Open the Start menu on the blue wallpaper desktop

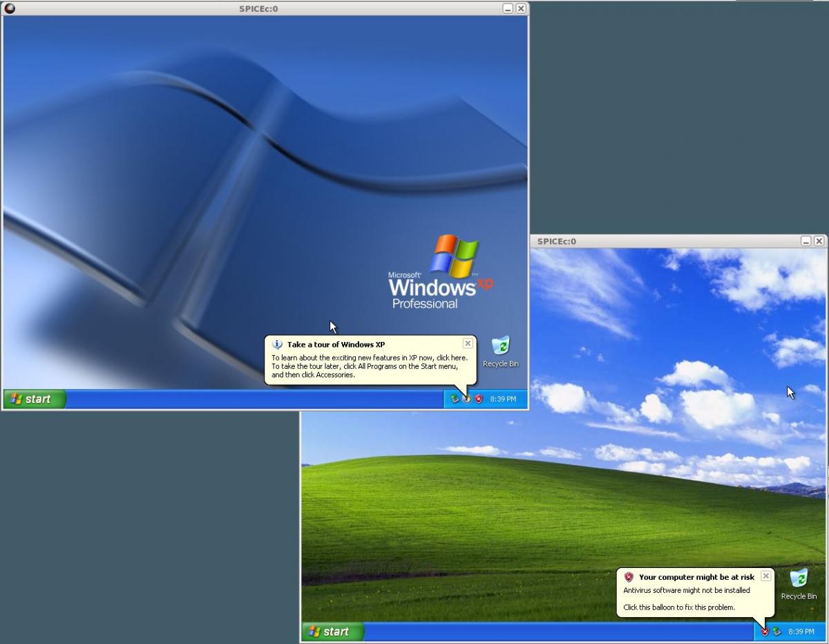[x=35, y=399]
